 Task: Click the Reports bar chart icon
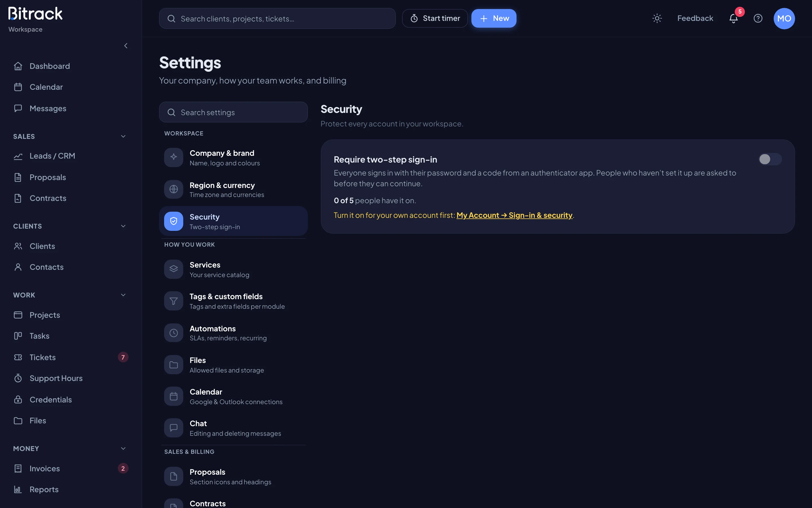click(x=18, y=490)
